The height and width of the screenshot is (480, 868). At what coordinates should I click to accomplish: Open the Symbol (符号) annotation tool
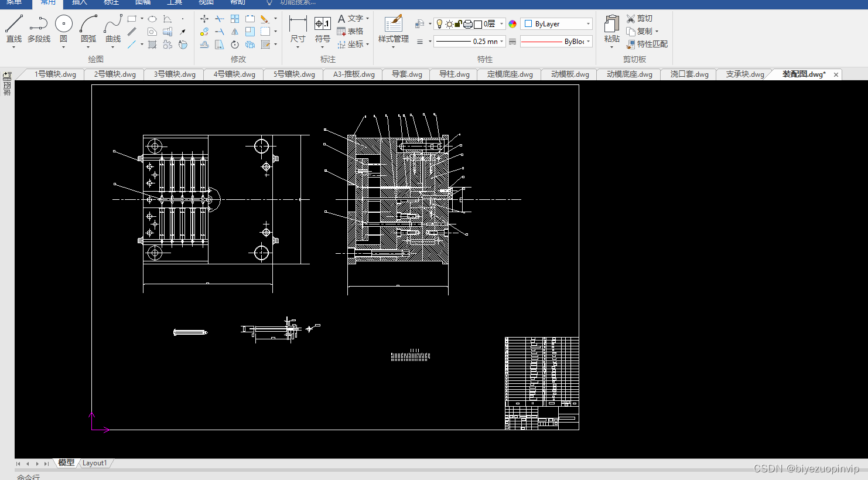point(322,29)
